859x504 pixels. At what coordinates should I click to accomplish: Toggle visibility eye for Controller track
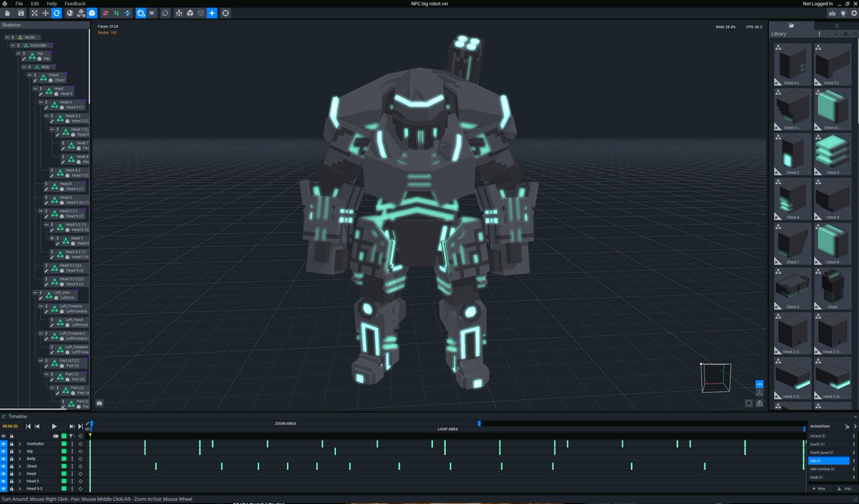[x=4, y=444]
